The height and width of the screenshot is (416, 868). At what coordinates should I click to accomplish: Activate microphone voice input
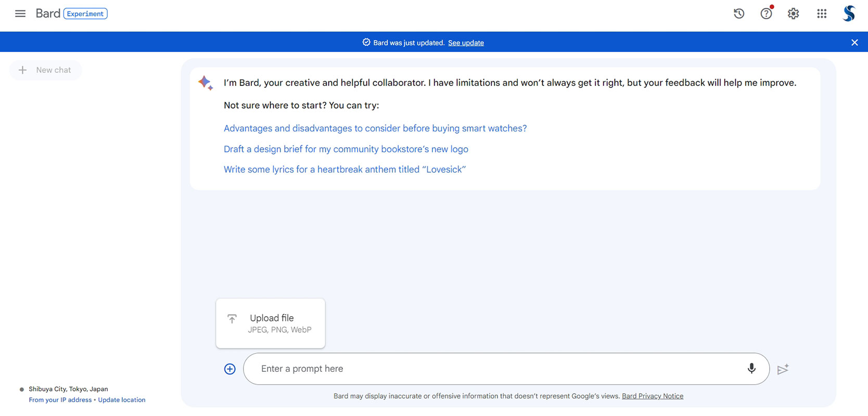point(751,369)
